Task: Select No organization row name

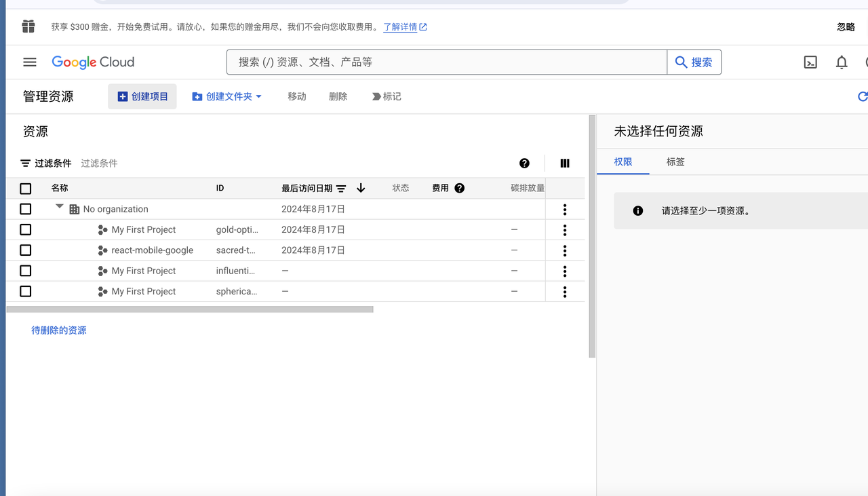Action: 116,209
